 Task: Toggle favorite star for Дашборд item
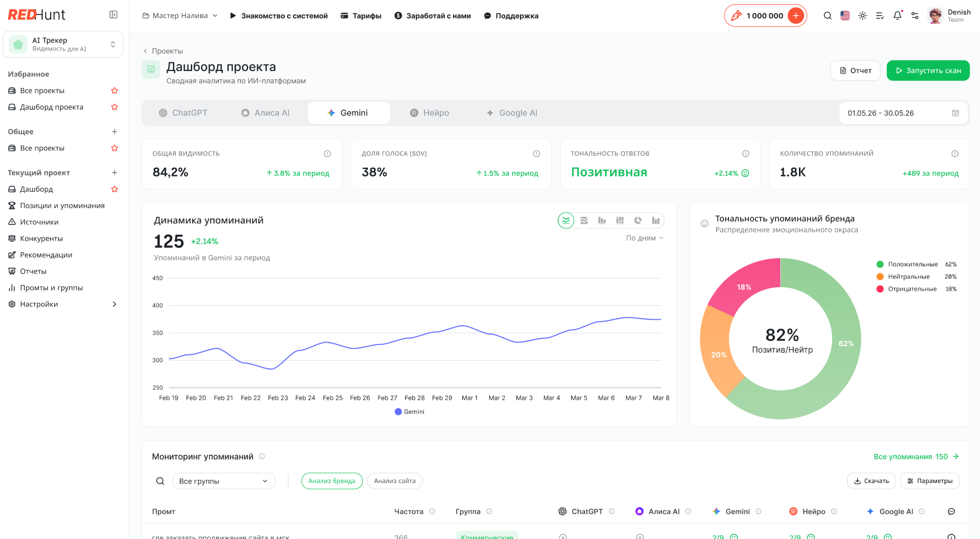tap(115, 189)
